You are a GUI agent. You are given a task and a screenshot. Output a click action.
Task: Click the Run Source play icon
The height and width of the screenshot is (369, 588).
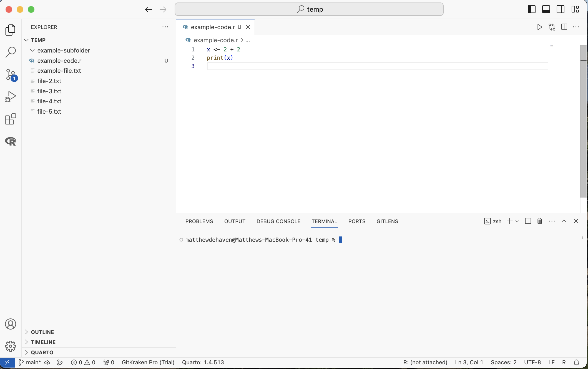click(539, 27)
